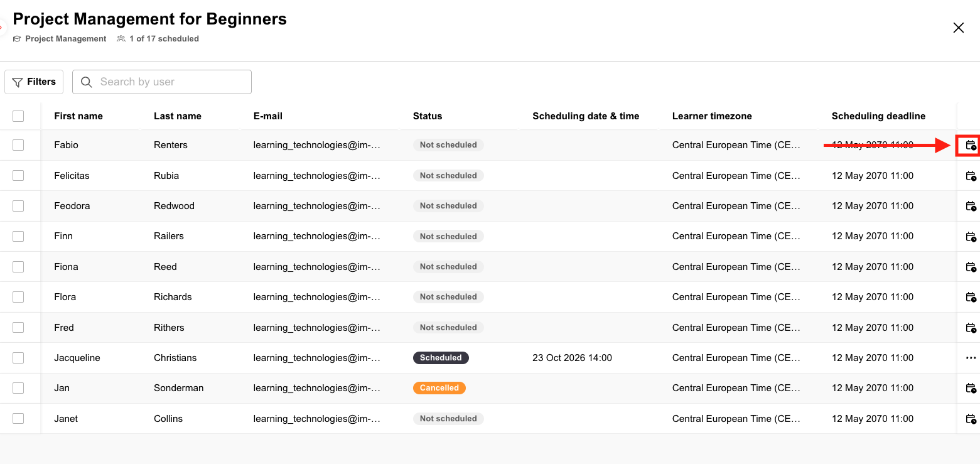The height and width of the screenshot is (464, 980).
Task: Click the Cancelled status badge for Jan
Action: point(439,388)
